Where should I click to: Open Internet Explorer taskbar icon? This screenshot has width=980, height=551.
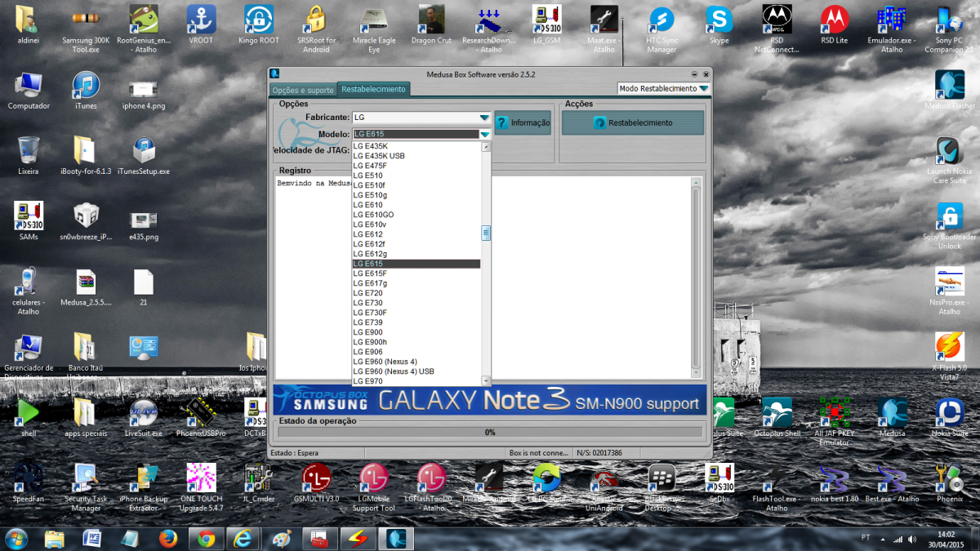pyautogui.click(x=243, y=539)
